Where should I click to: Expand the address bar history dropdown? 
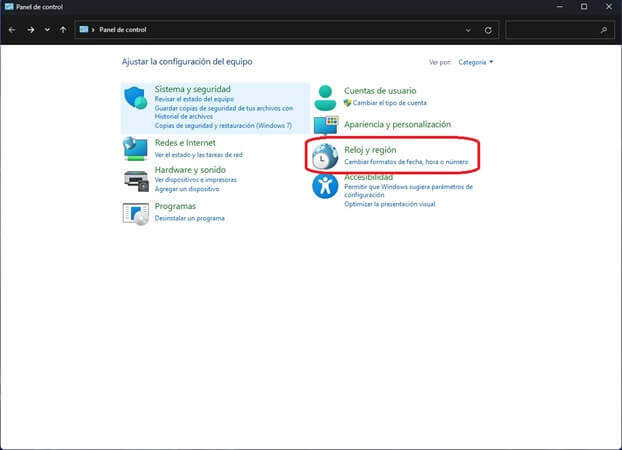(x=468, y=30)
